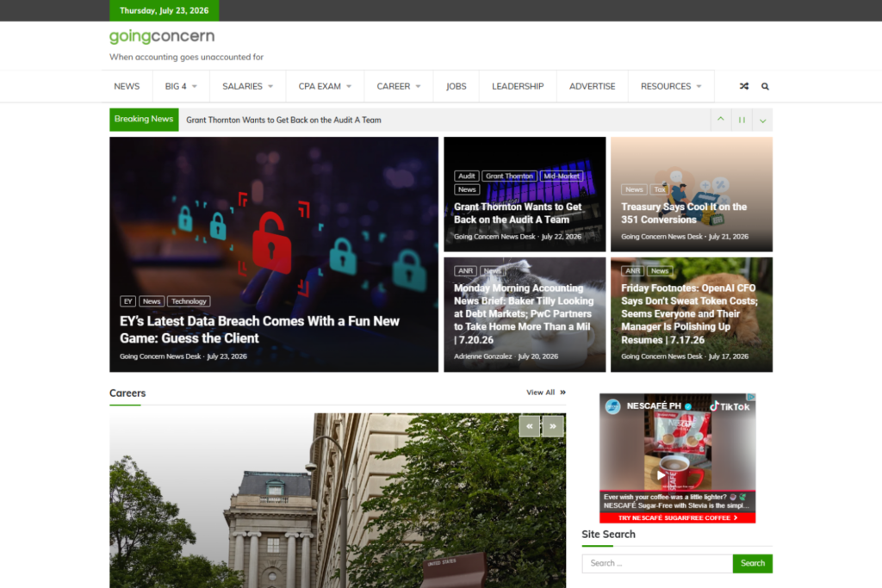Expand the Career dropdown menu

point(399,86)
